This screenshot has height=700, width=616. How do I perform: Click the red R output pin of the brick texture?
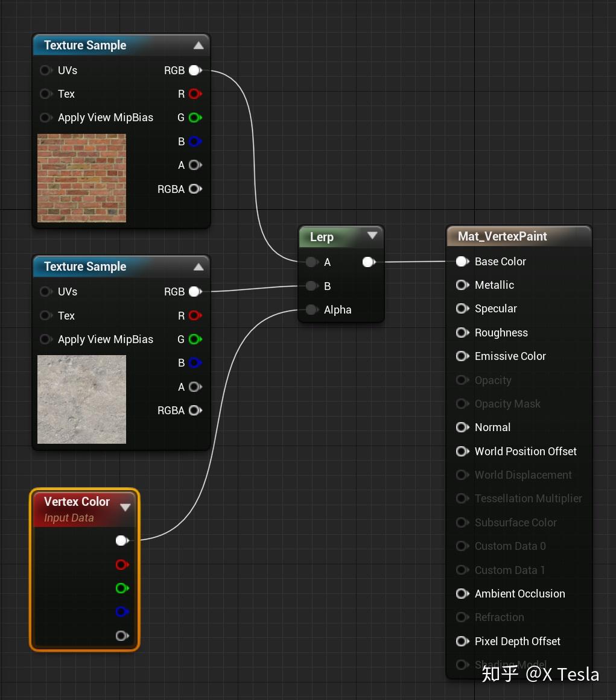(194, 94)
